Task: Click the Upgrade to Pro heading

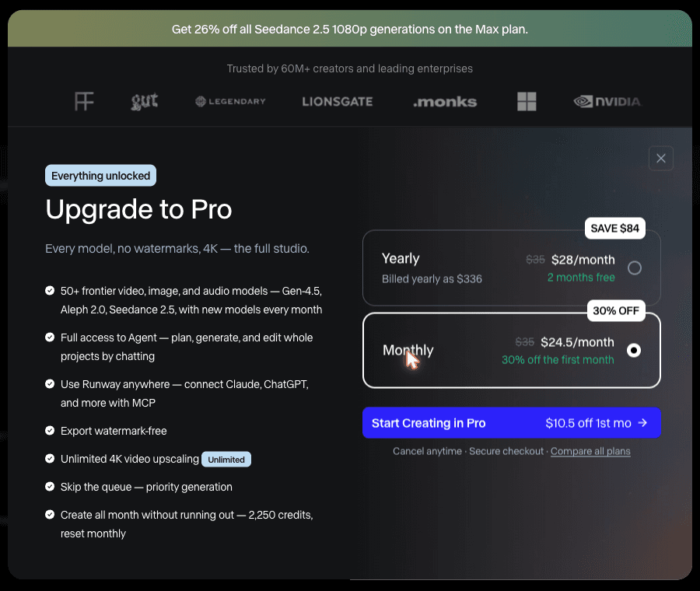Action: pyautogui.click(x=139, y=209)
